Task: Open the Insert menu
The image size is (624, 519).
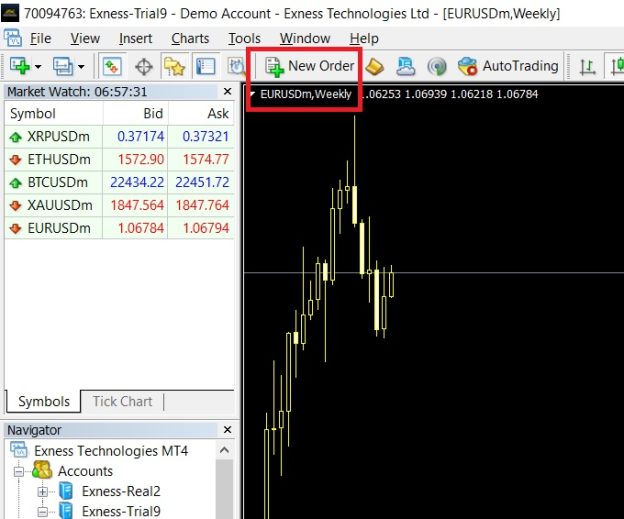Action: 135,39
